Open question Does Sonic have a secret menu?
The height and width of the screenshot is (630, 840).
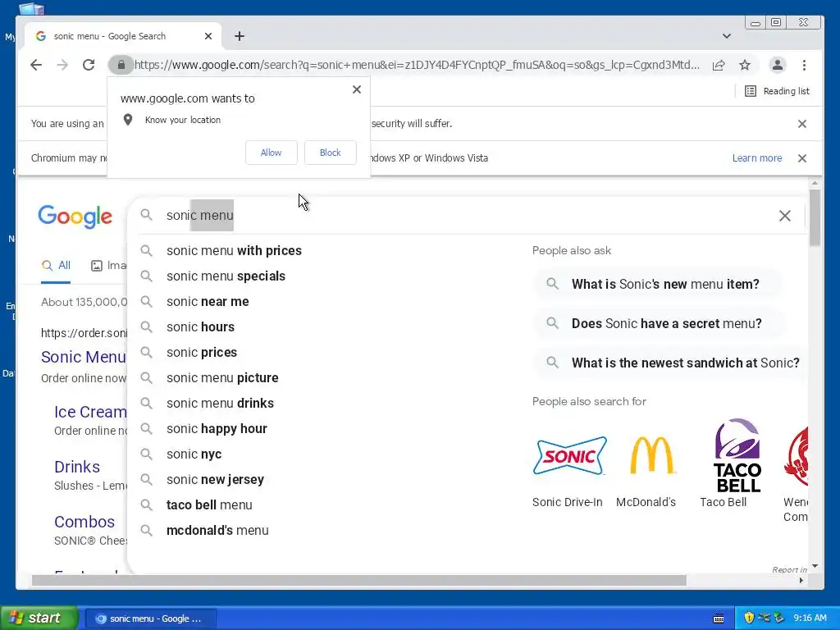pos(659,323)
